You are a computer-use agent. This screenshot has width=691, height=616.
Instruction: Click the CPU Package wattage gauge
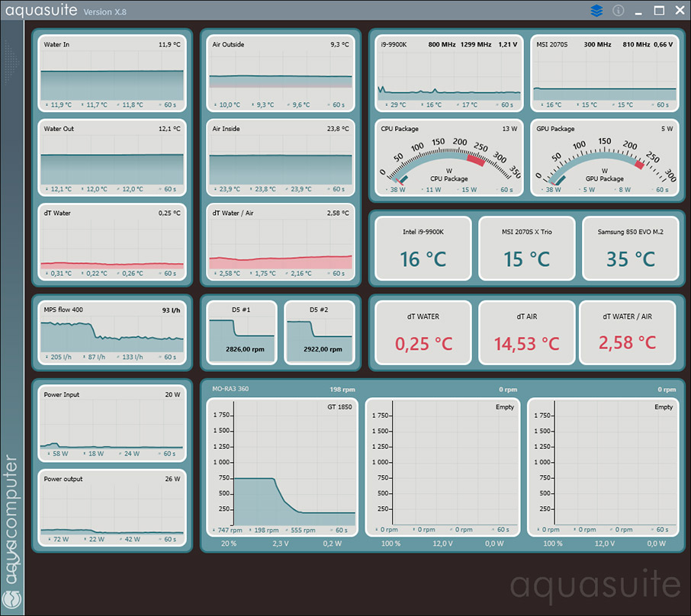[x=449, y=158]
